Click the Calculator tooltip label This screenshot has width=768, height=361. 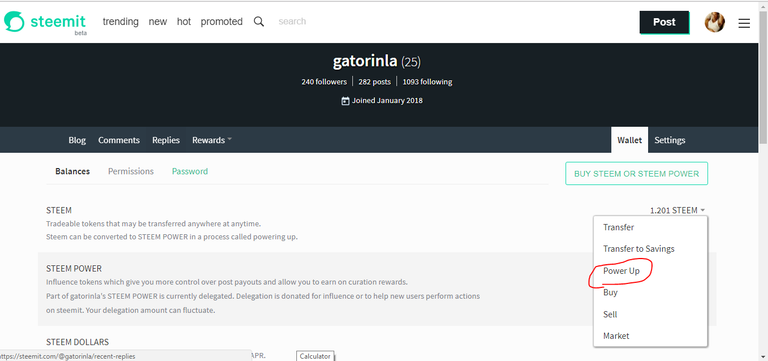[x=315, y=356]
